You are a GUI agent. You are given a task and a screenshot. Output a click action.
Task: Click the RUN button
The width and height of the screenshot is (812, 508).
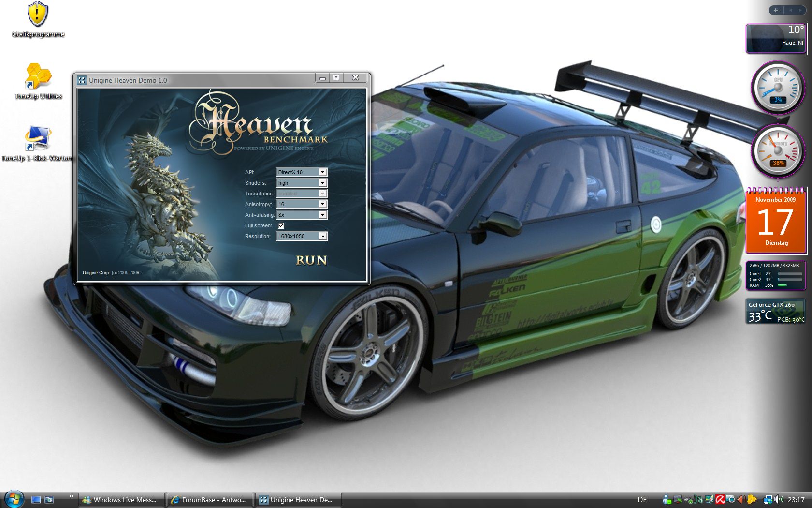(311, 260)
